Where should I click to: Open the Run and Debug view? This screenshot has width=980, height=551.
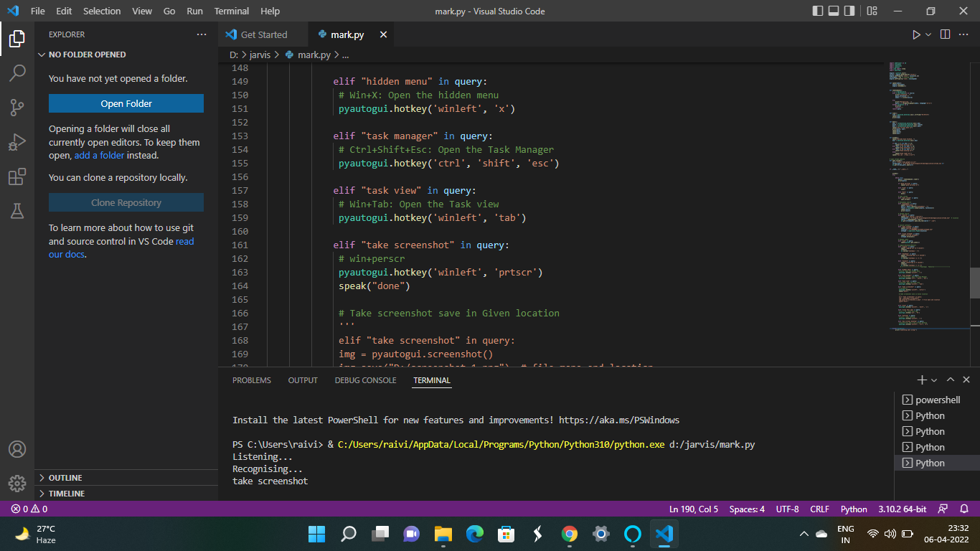click(17, 142)
